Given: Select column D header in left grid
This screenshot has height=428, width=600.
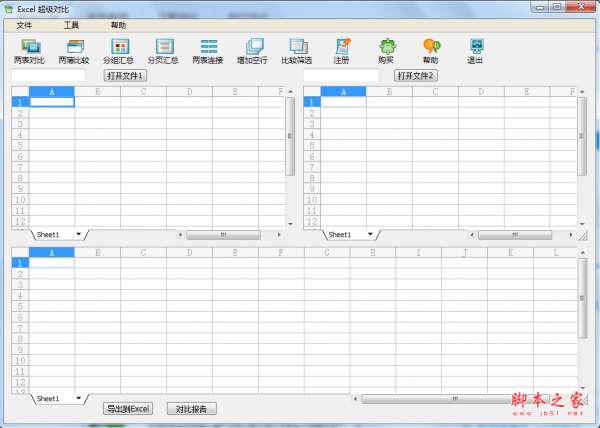Looking at the screenshot, I should click(x=189, y=91).
